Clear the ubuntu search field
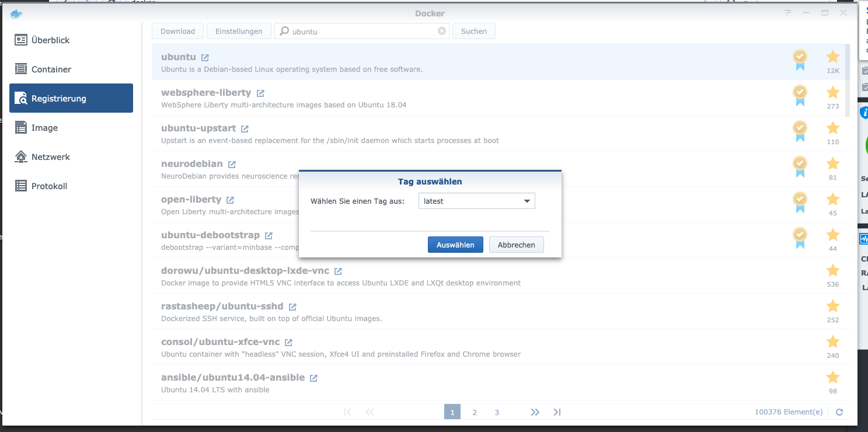The width and height of the screenshot is (868, 432). pyautogui.click(x=442, y=31)
